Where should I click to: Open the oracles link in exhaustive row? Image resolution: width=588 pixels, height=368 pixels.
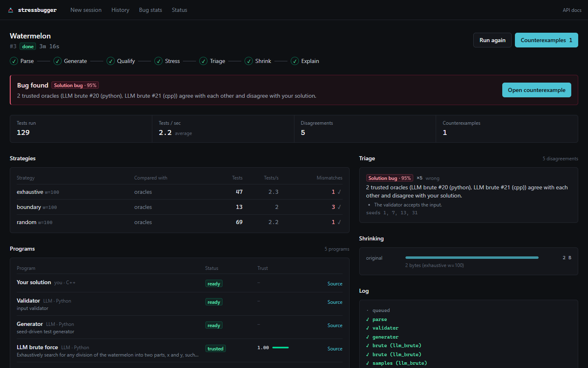(x=143, y=192)
